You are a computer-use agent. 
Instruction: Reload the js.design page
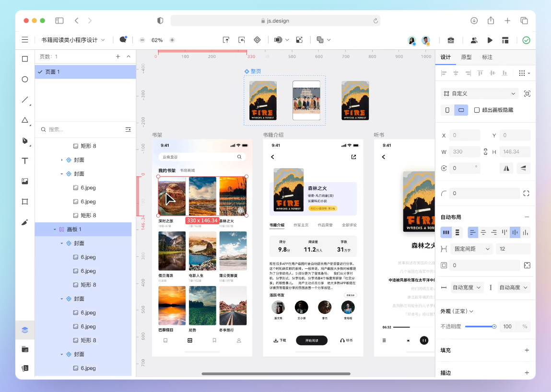point(375,21)
